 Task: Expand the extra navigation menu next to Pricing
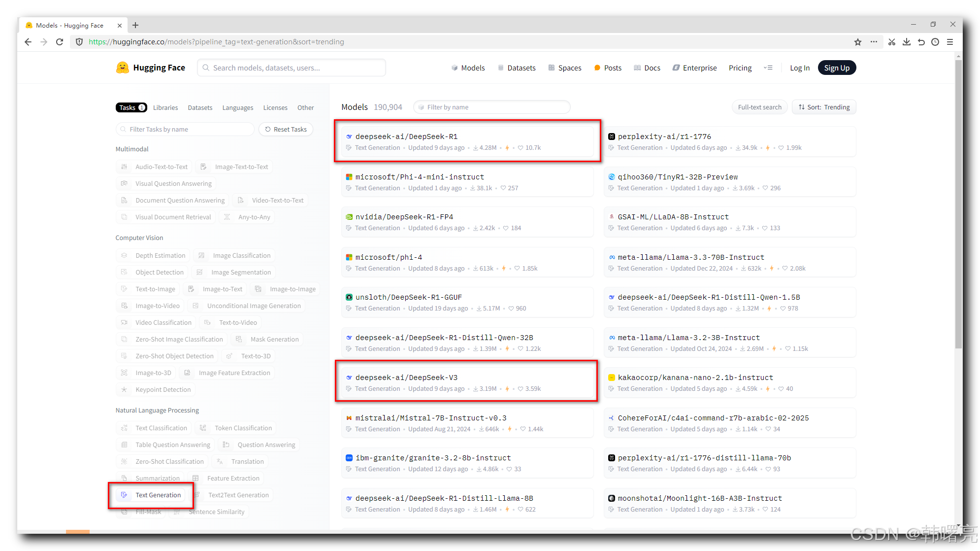(x=768, y=68)
